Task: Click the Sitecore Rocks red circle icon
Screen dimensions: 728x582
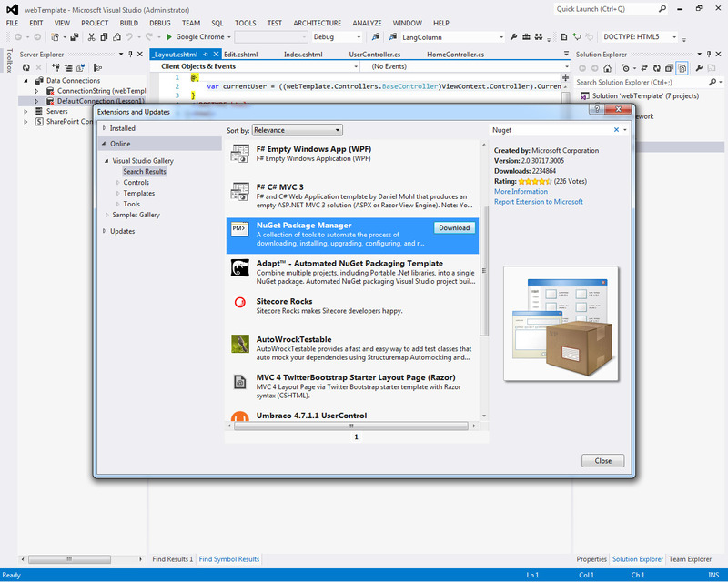Action: [240, 303]
